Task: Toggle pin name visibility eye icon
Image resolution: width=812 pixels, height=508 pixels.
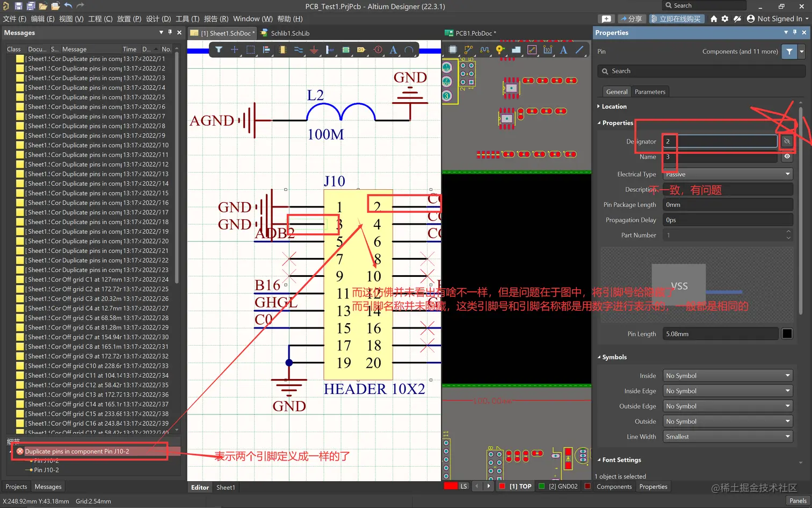Action: click(x=787, y=157)
